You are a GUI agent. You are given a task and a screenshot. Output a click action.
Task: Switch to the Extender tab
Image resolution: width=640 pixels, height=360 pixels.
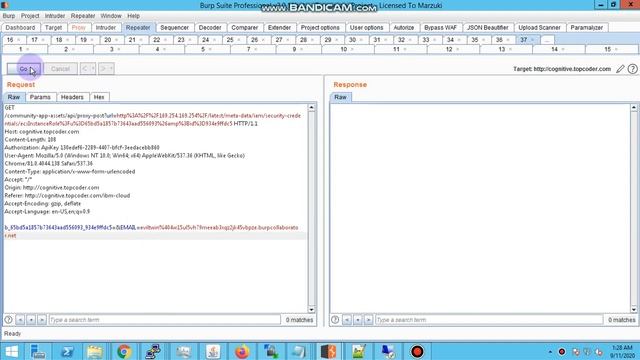click(279, 27)
